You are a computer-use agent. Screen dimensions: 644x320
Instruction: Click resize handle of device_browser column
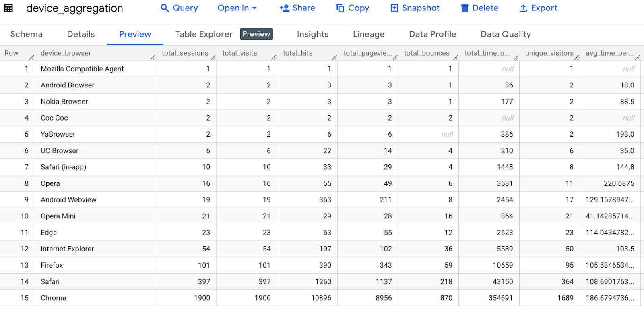click(153, 57)
